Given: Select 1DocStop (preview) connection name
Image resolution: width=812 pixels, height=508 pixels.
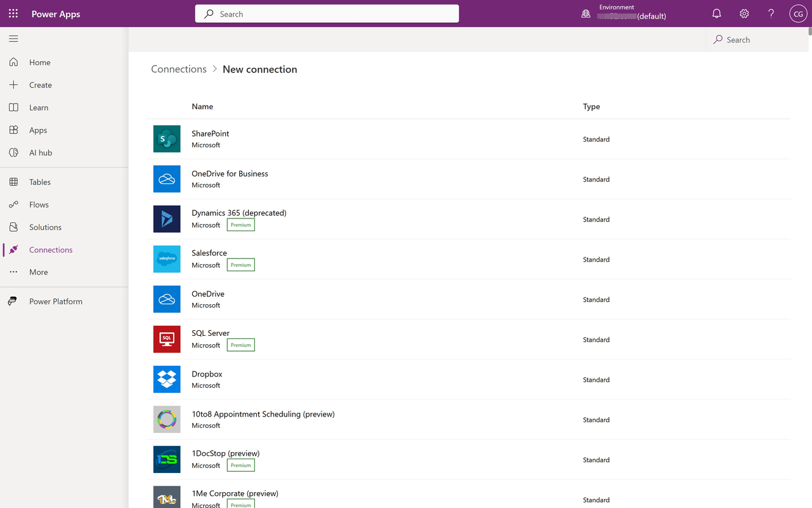Looking at the screenshot, I should pyautogui.click(x=226, y=453).
